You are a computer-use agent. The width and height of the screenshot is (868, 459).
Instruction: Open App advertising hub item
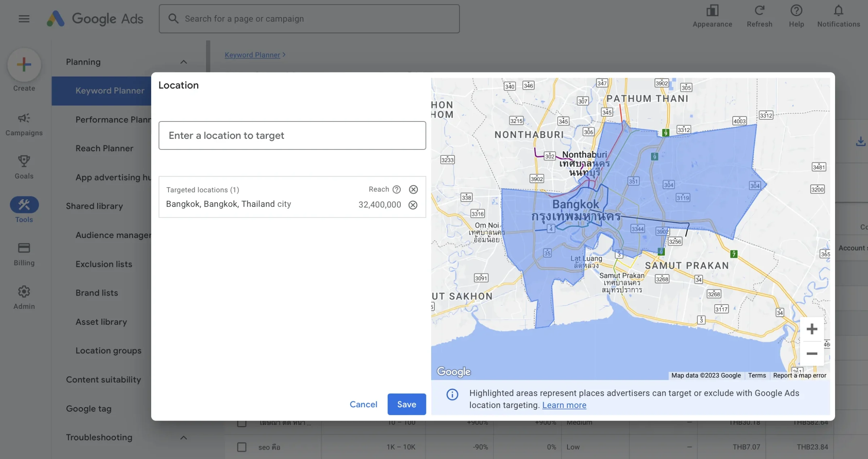[113, 177]
